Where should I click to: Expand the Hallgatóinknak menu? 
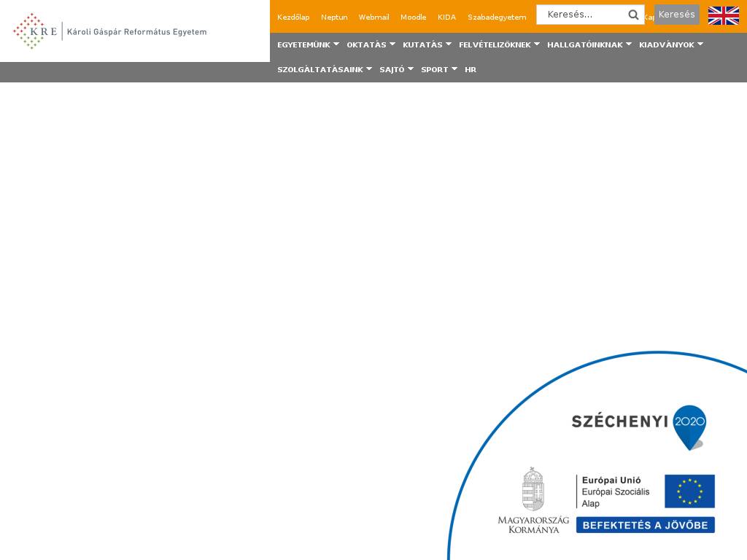click(x=589, y=44)
